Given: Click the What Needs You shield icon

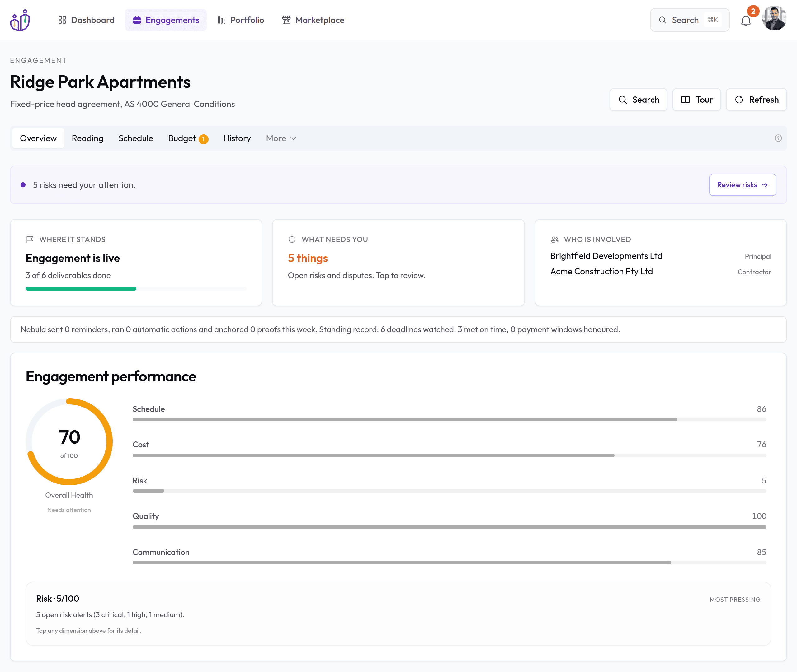Looking at the screenshot, I should pos(292,239).
